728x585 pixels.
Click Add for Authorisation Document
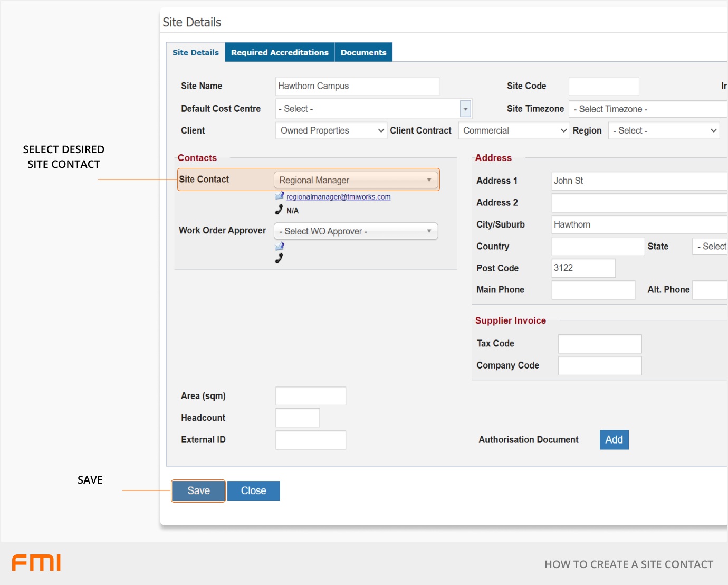tap(614, 440)
